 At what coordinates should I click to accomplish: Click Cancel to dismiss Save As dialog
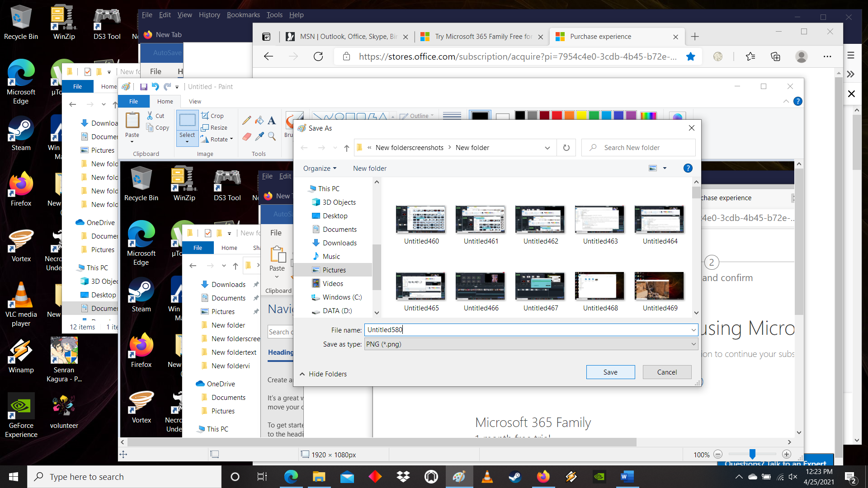(x=666, y=372)
